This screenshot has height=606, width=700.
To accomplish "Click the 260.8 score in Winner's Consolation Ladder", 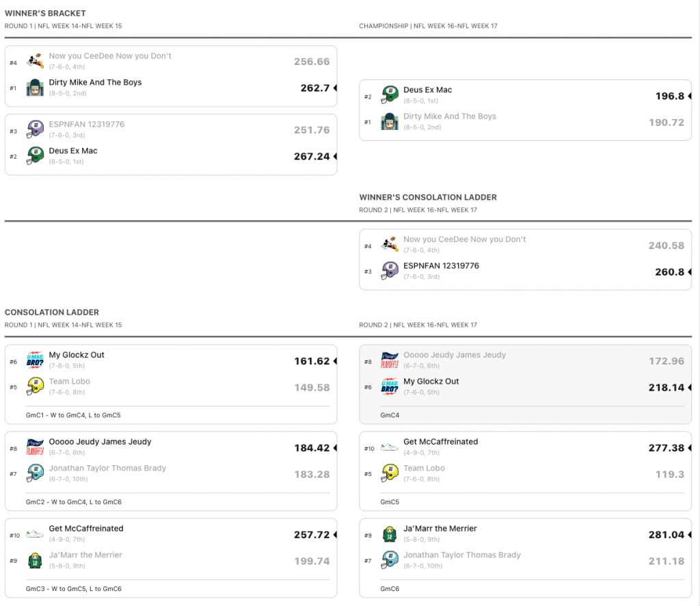I will click(669, 272).
